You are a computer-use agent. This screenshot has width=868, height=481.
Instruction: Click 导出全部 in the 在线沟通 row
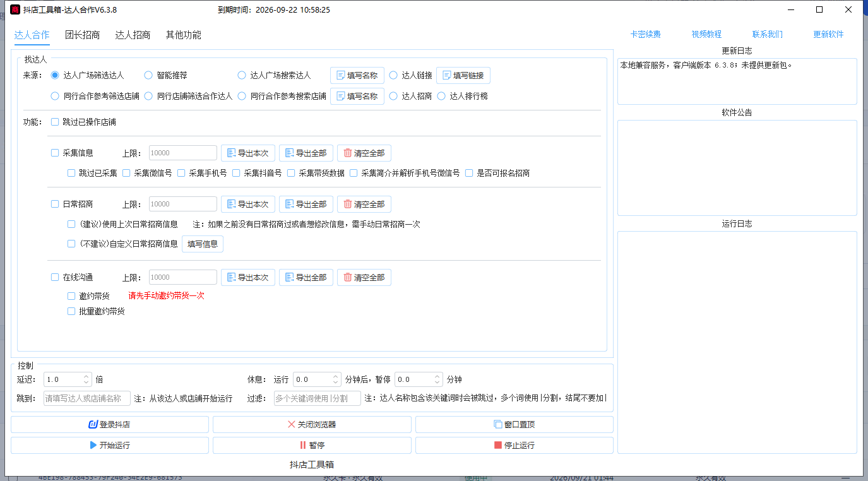[306, 277]
